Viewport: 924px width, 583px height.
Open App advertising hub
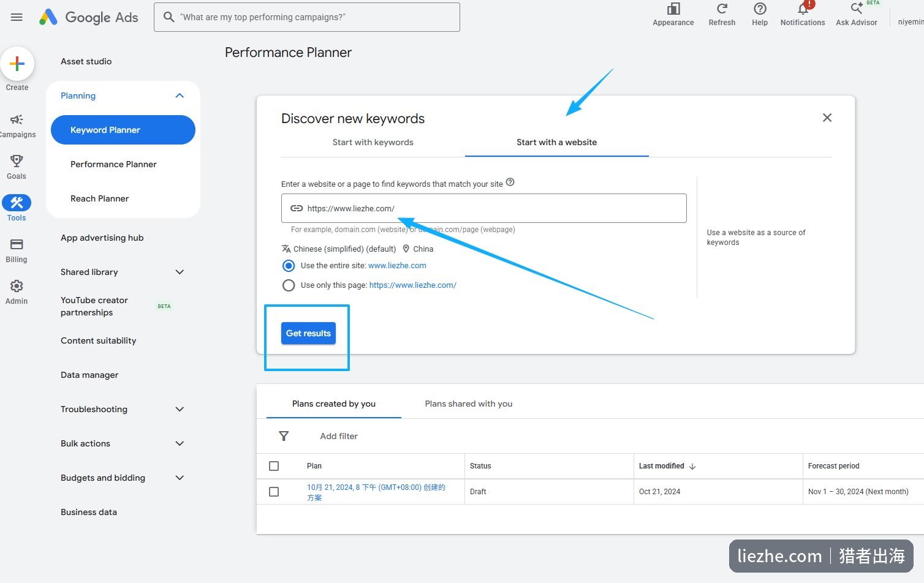click(x=102, y=238)
